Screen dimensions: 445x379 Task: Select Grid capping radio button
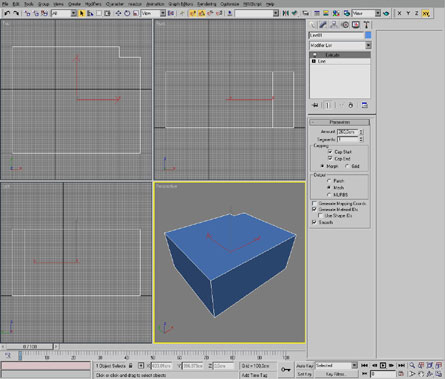point(347,166)
